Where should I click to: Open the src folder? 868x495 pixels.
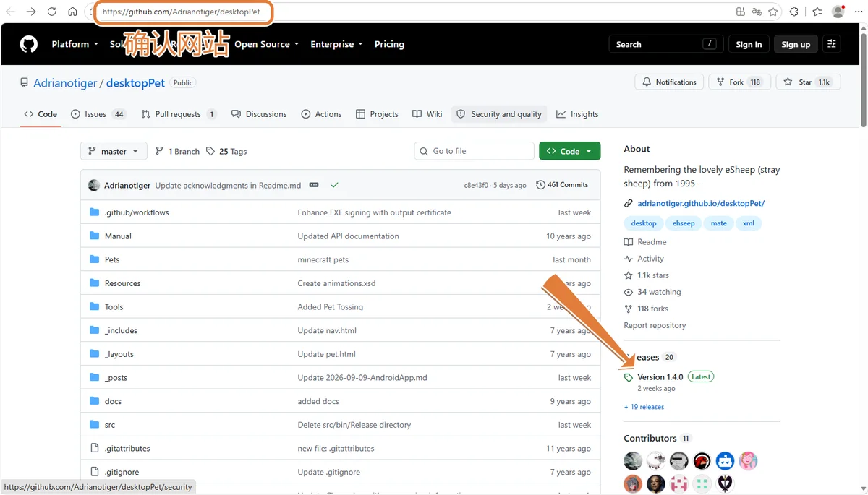point(110,425)
